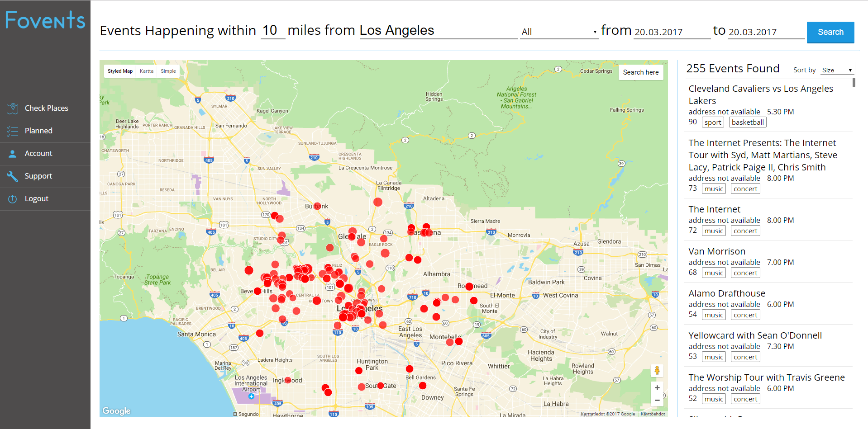The width and height of the screenshot is (868, 429).
Task: Click concert tag on The Worship Tour event
Action: 745,399
